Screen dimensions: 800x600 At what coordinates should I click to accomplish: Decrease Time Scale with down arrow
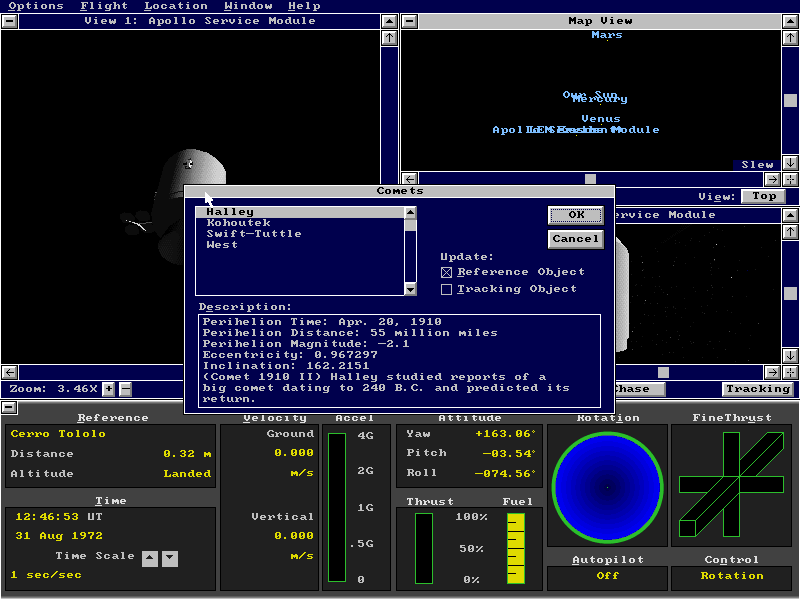click(x=170, y=558)
